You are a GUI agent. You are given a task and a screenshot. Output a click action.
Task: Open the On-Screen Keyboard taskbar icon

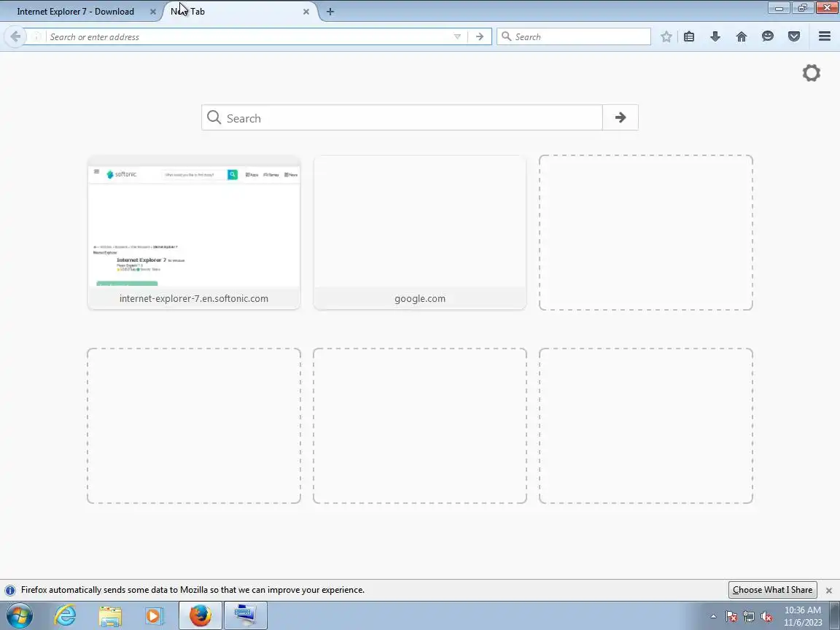245,615
